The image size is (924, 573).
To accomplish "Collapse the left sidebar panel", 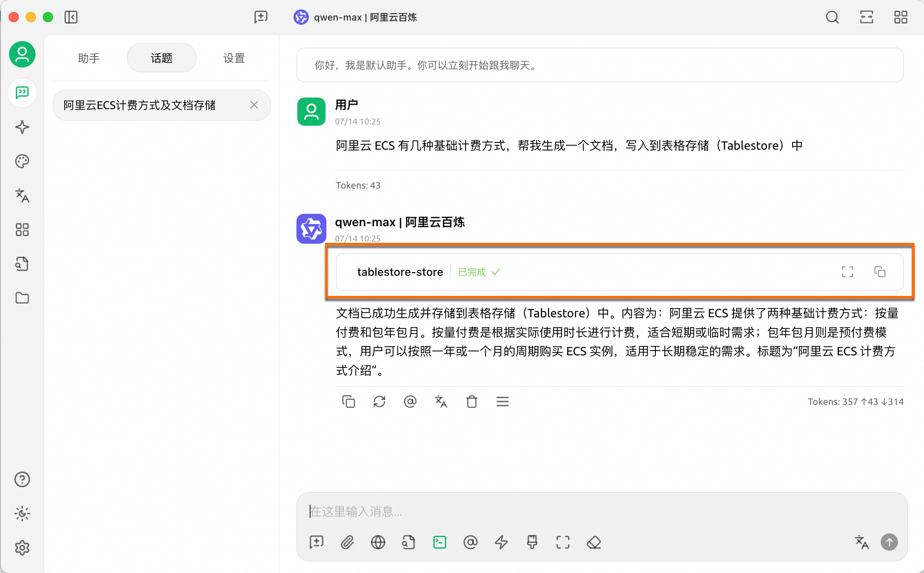I will [71, 17].
